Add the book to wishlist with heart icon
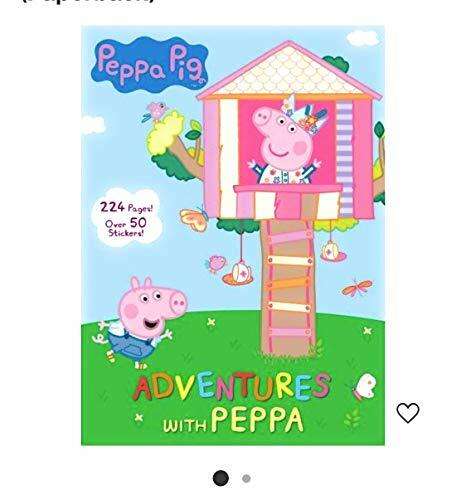The width and height of the screenshot is (466, 500). (408, 413)
